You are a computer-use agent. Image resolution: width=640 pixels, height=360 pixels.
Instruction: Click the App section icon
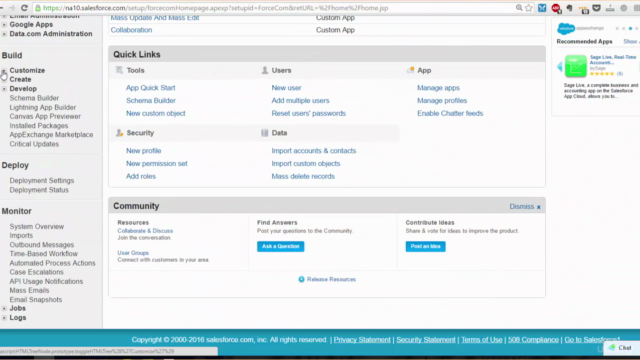click(410, 70)
